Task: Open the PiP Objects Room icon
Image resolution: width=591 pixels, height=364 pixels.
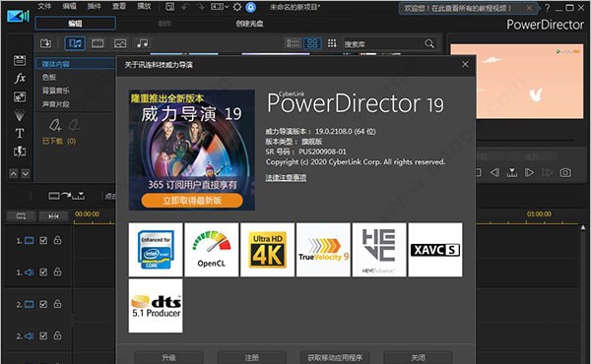Action: tap(20, 96)
